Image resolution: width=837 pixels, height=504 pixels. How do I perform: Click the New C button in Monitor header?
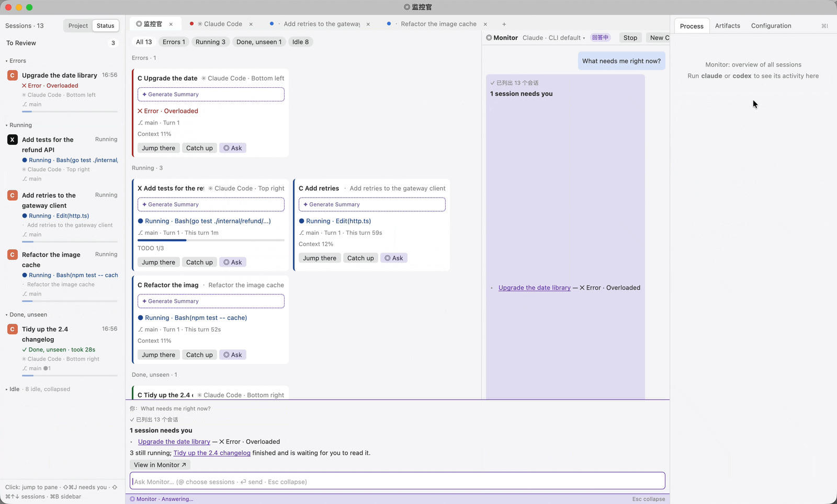point(658,38)
